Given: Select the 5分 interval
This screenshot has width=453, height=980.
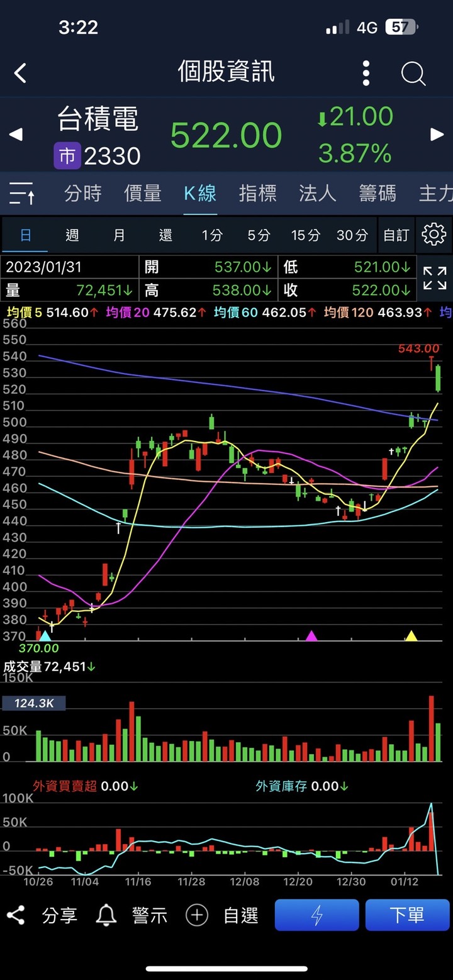Looking at the screenshot, I should (x=259, y=235).
